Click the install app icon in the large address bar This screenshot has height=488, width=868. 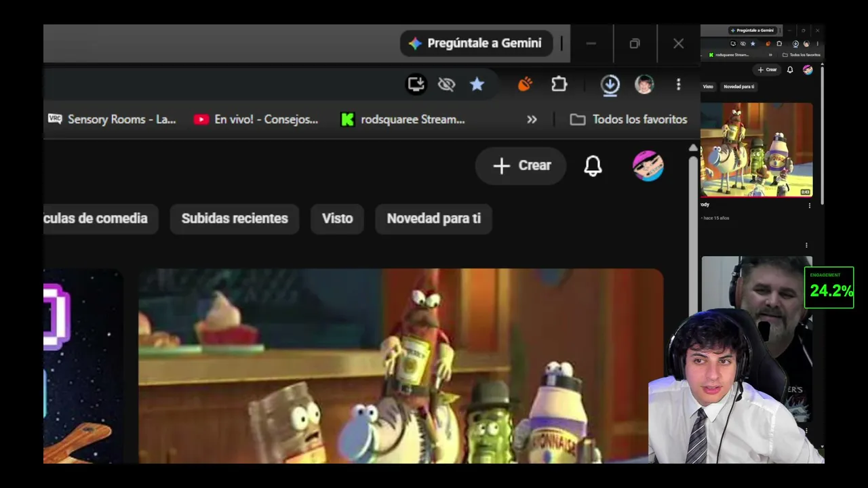click(416, 84)
